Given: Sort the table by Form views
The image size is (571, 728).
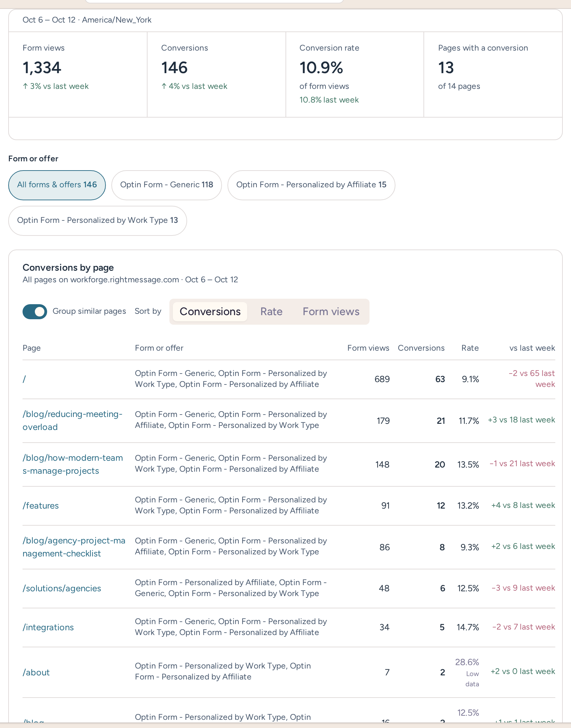Looking at the screenshot, I should [331, 311].
